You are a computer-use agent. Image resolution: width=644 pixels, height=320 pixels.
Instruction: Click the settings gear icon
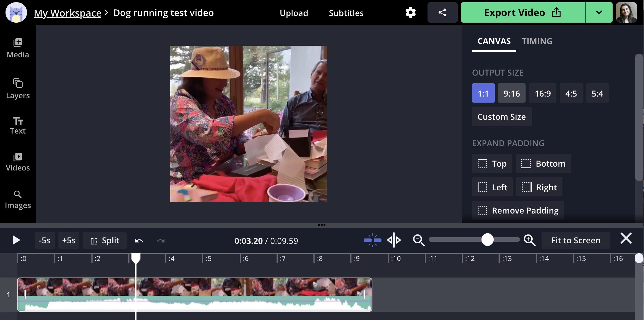click(x=410, y=13)
